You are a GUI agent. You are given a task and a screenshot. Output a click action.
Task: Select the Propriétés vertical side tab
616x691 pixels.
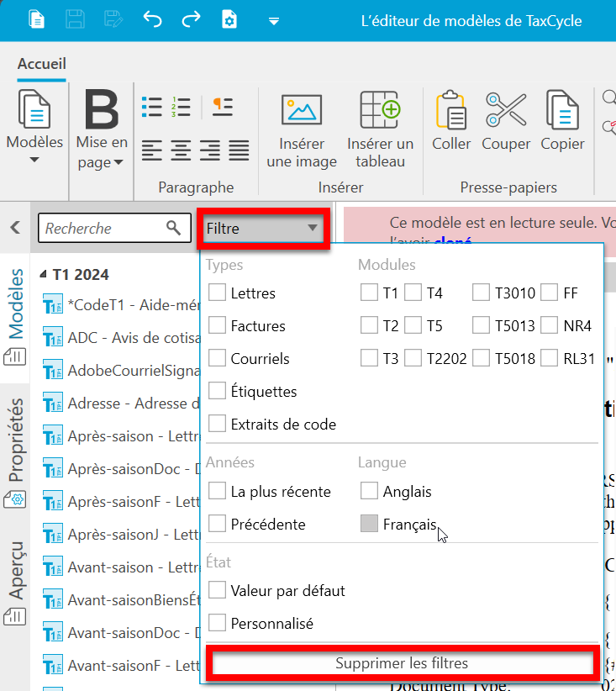point(15,452)
